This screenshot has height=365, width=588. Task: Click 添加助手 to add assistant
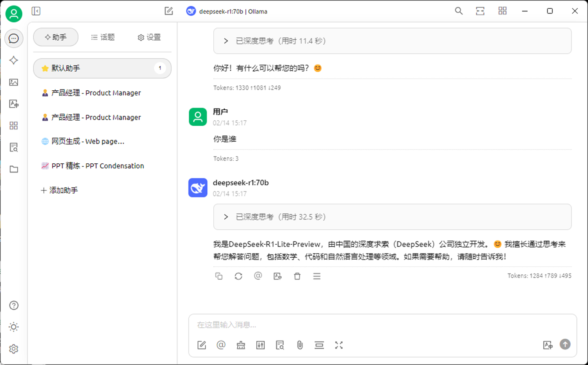tap(59, 190)
